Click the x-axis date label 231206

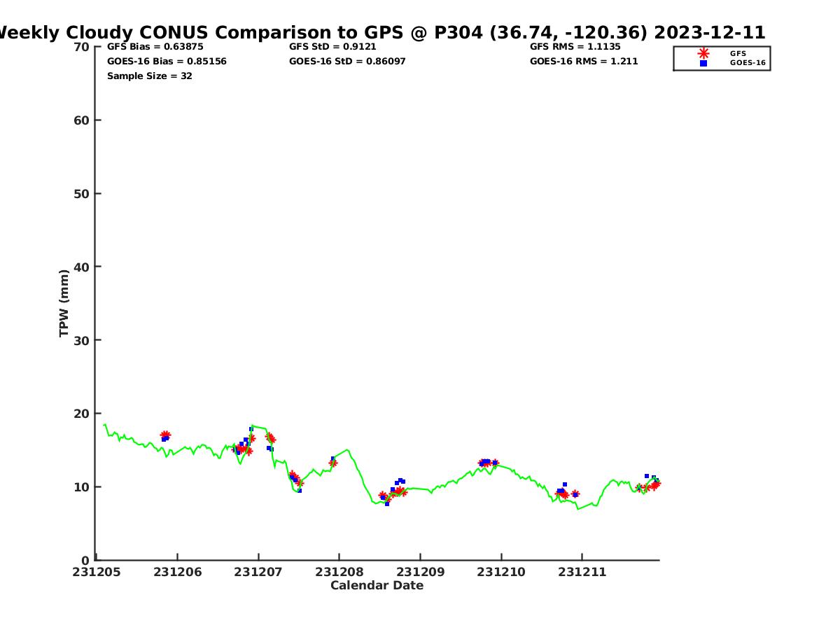178,572
